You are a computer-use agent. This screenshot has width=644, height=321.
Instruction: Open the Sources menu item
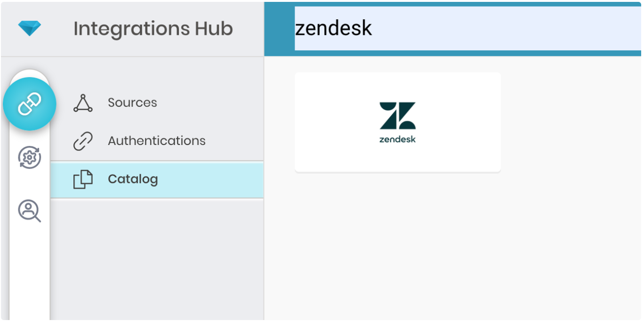[x=132, y=103]
